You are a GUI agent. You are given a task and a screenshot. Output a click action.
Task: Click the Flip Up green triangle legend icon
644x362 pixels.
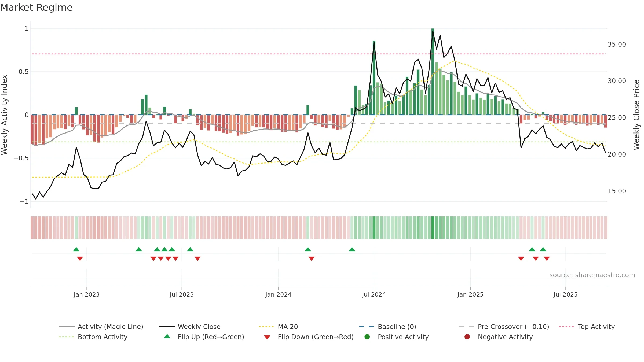167,336
